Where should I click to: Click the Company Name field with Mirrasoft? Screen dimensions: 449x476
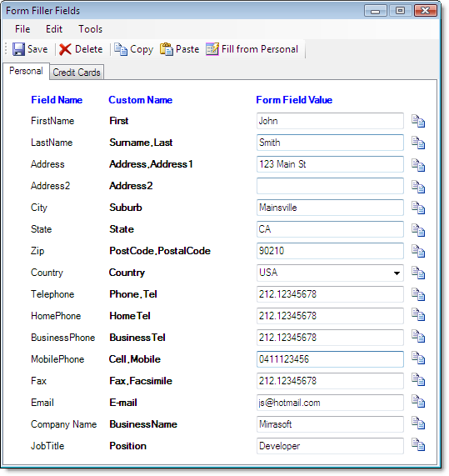click(330, 424)
